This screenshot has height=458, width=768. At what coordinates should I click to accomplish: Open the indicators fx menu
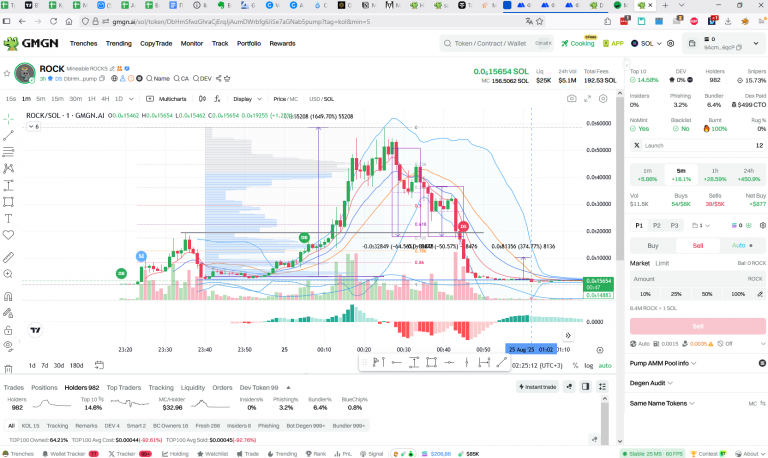(217, 98)
